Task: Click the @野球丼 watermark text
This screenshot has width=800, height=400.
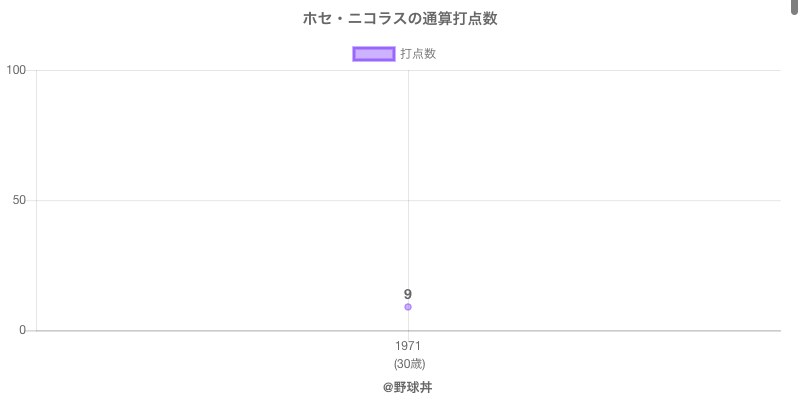Action: (408, 387)
